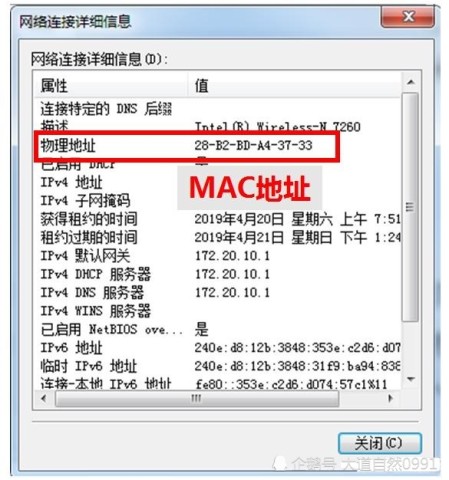Close the dialog with the red X
449x480 pixels.
tap(408, 17)
